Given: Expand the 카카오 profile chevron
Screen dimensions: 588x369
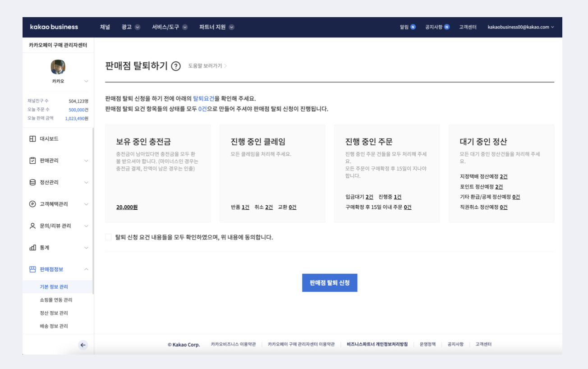Looking at the screenshot, I should point(86,81).
